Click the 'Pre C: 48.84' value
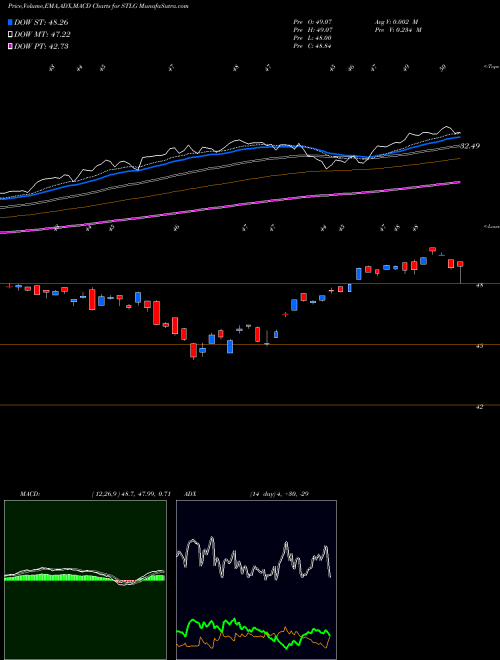500x660 pixels. (312, 46)
